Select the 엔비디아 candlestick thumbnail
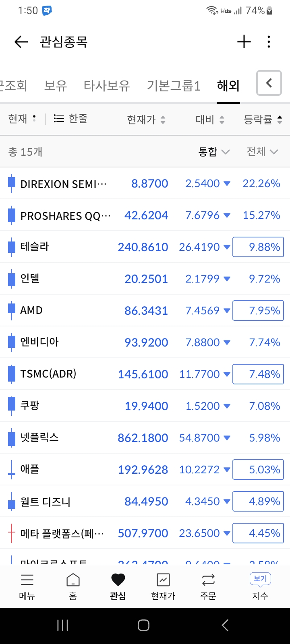The width and height of the screenshot is (290, 644). point(12,342)
